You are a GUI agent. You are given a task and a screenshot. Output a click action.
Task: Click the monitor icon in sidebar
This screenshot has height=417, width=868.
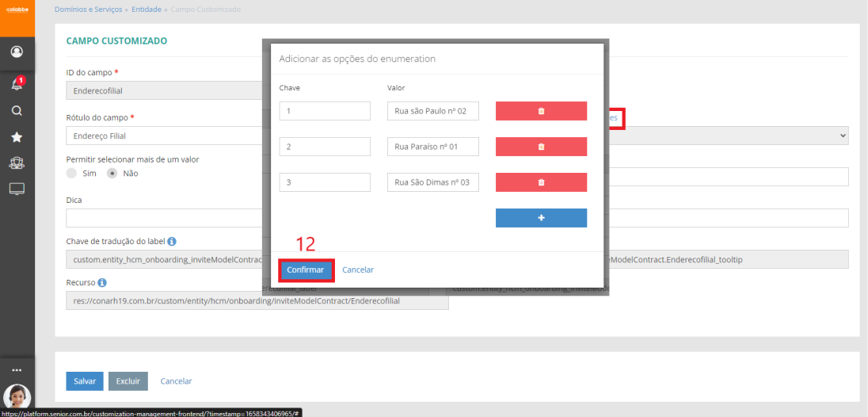pyautogui.click(x=17, y=189)
